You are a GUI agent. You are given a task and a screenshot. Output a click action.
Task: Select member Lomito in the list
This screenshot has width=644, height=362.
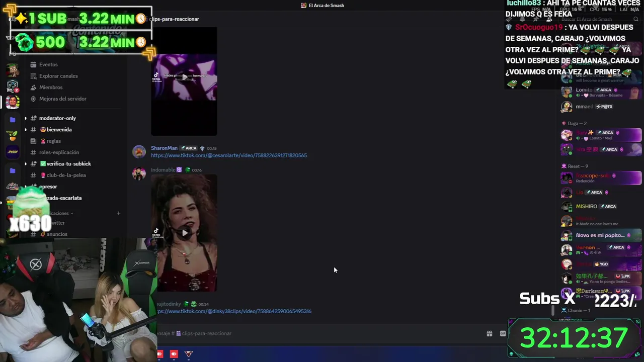pos(601,93)
